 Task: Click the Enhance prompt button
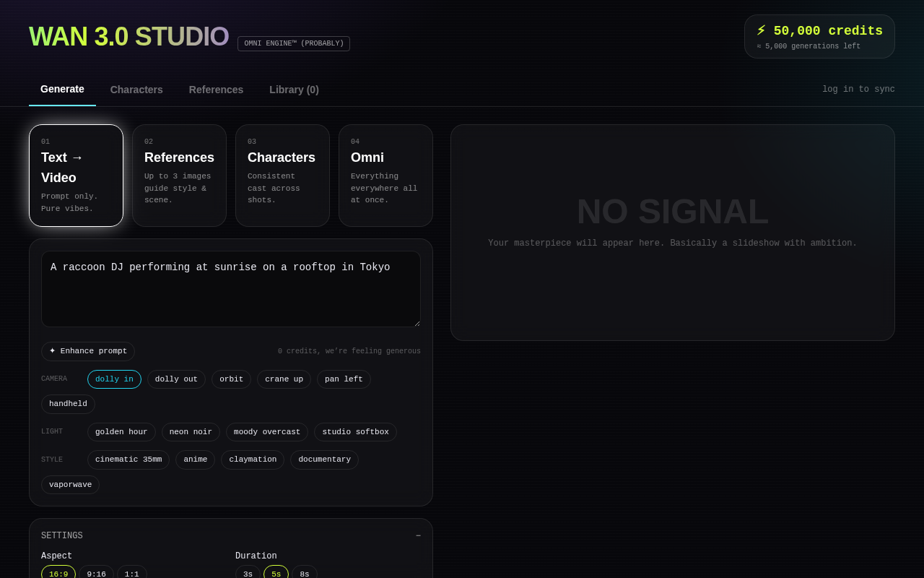click(x=88, y=351)
